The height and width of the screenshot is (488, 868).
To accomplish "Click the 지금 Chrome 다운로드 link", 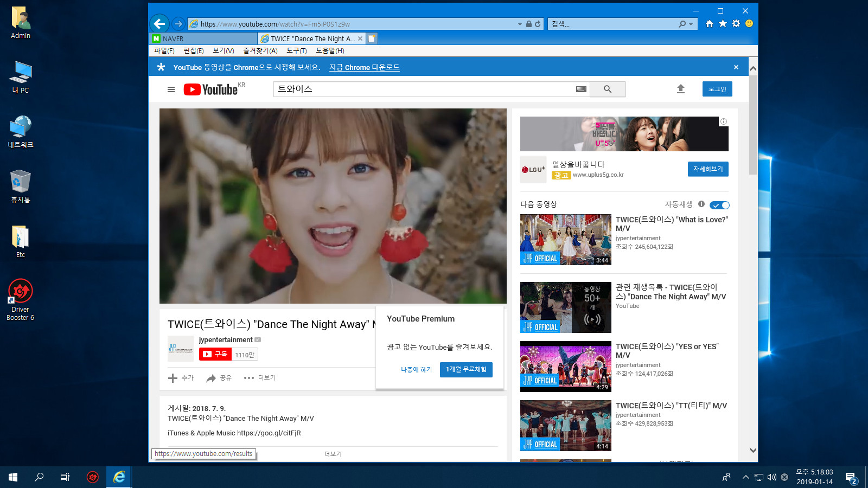I will click(364, 67).
